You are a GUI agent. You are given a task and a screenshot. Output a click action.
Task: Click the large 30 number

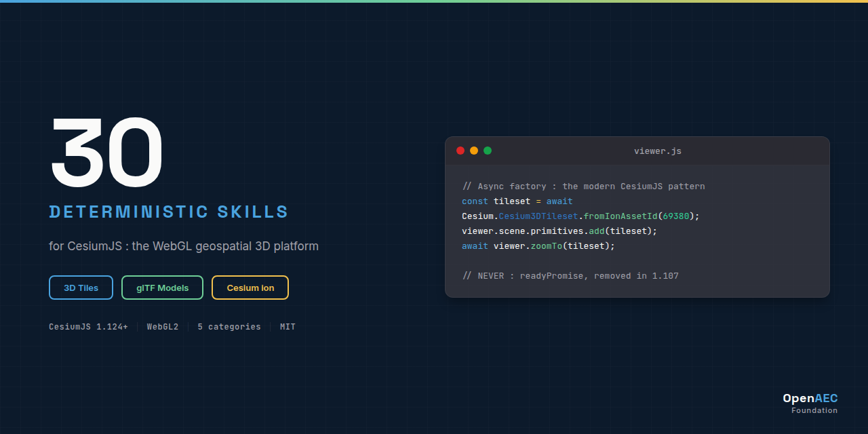tap(106, 153)
